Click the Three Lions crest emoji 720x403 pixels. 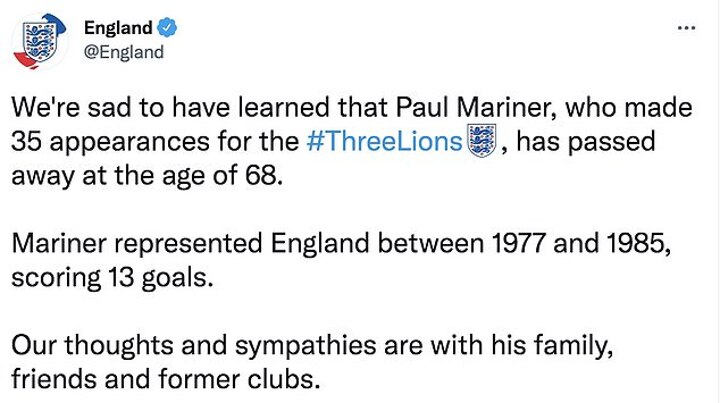(x=481, y=142)
